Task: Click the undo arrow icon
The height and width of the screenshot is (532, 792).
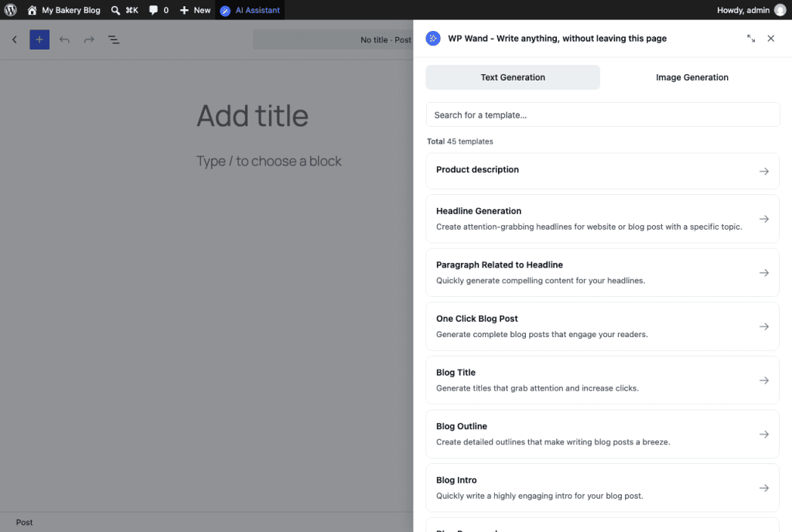Action: 64,39
